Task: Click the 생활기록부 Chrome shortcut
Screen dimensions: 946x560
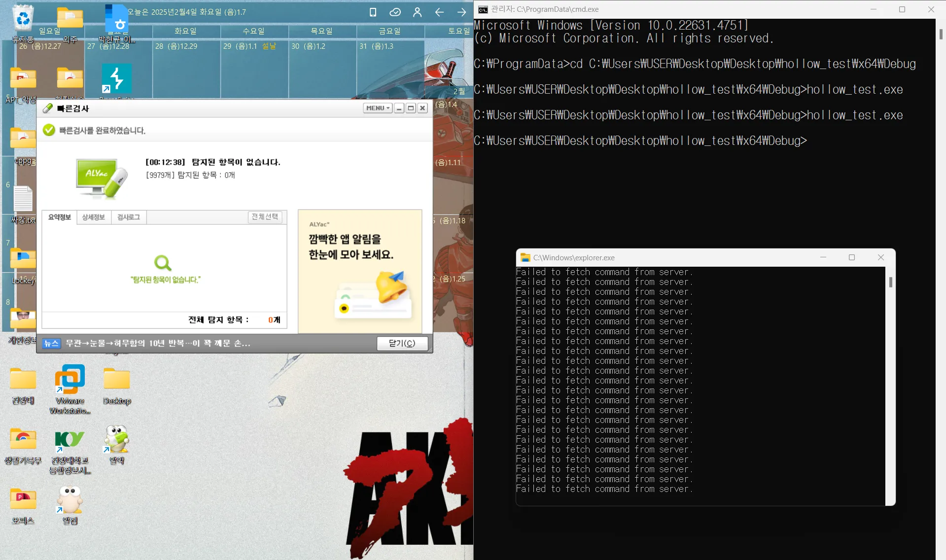Action: pos(22,439)
